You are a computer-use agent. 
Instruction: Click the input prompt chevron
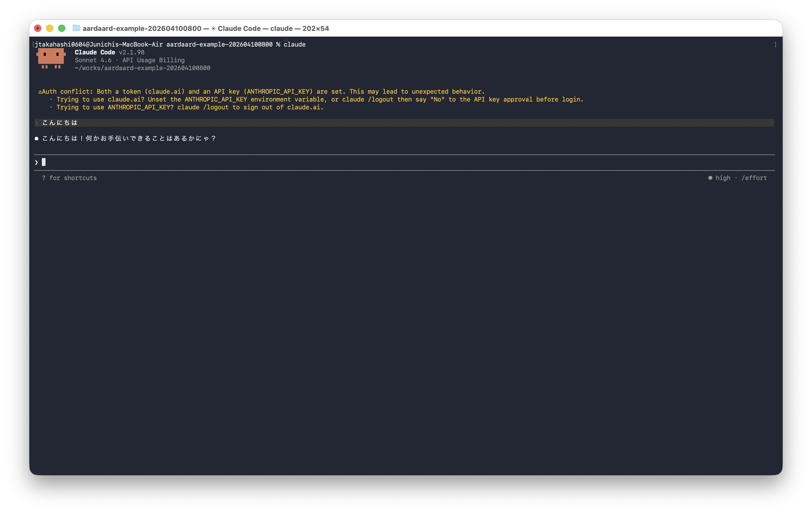36,163
